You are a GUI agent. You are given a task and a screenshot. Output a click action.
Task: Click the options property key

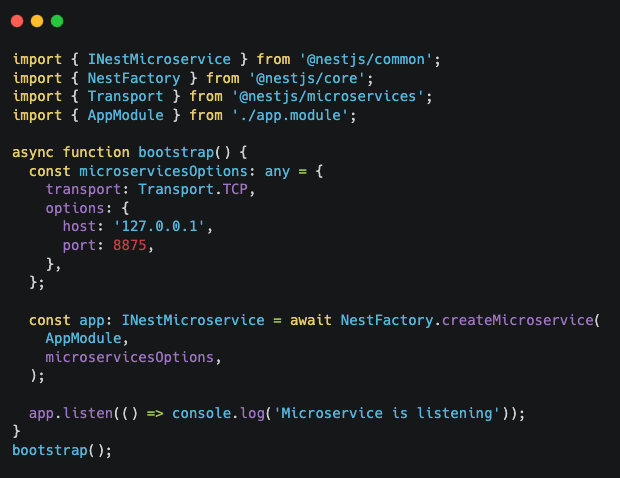tap(75, 208)
